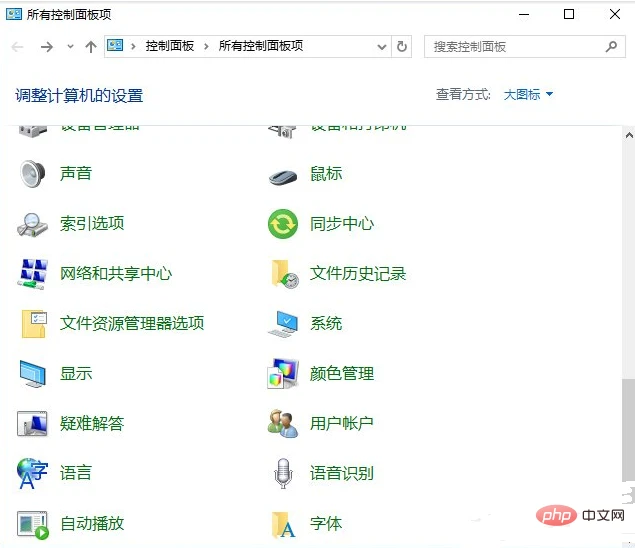
Task: Open the 语音识别 link
Action: 342,473
